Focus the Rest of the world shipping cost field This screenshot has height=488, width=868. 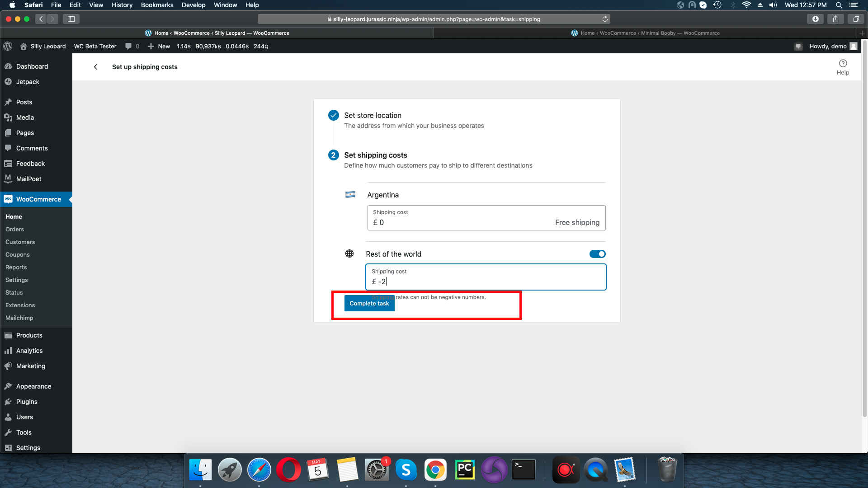point(486,277)
